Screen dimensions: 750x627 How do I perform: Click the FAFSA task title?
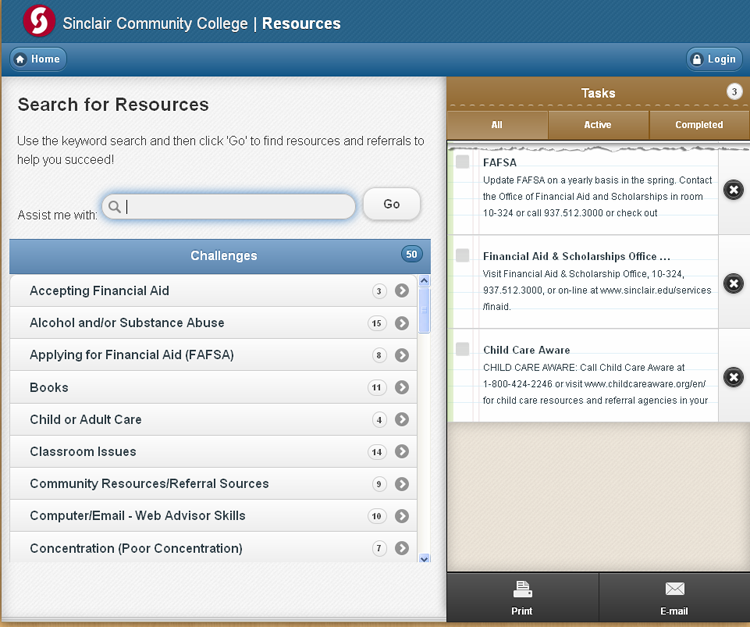pos(500,163)
